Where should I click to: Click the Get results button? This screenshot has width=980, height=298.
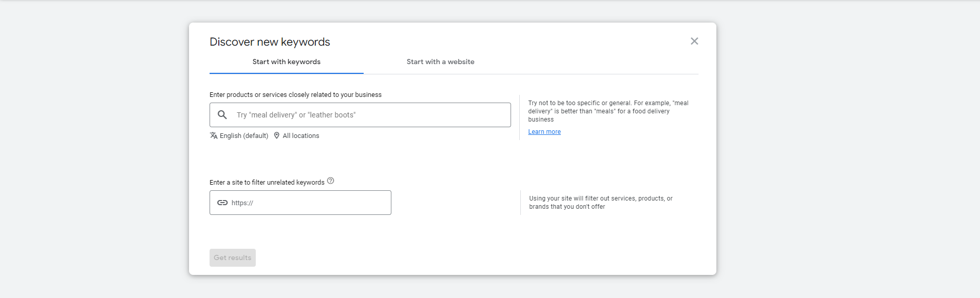pos(233,257)
